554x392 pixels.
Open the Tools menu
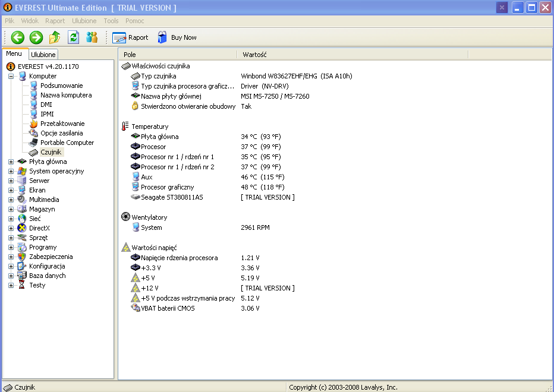click(111, 21)
